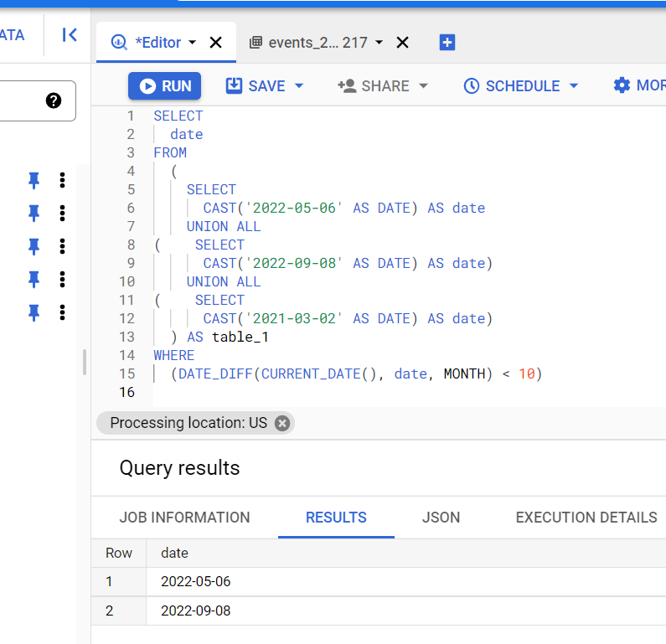Image resolution: width=666 pixels, height=644 pixels.
Task: Click '2022-05-06' string on line 6
Action: (x=294, y=208)
